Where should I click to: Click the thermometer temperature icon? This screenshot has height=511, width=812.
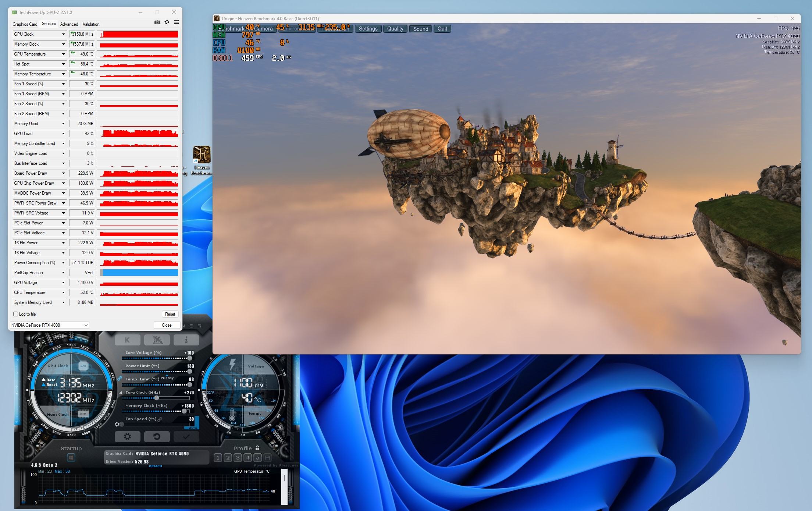(x=232, y=415)
